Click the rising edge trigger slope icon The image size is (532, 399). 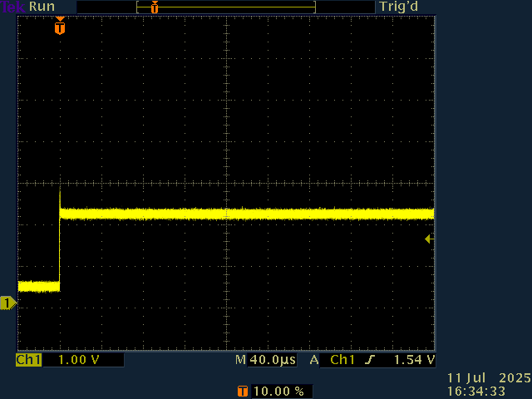369,360
